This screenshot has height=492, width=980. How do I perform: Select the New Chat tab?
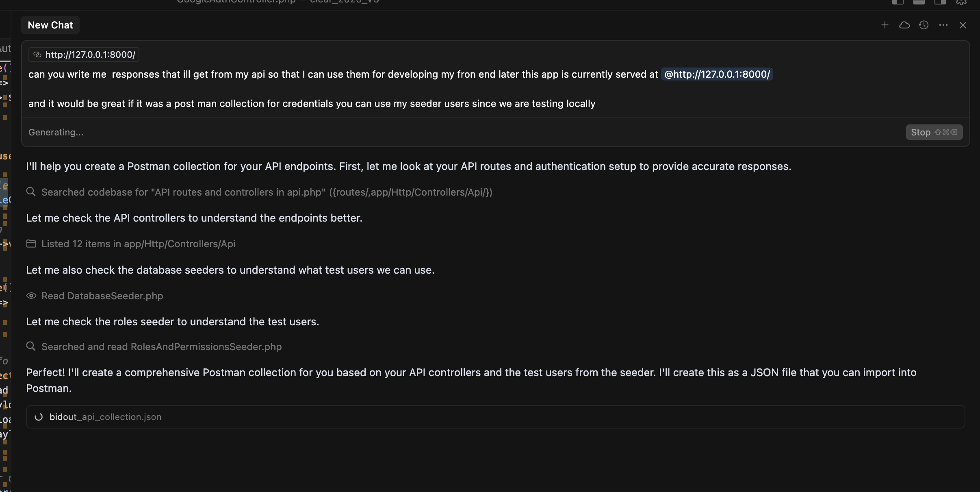click(x=50, y=25)
